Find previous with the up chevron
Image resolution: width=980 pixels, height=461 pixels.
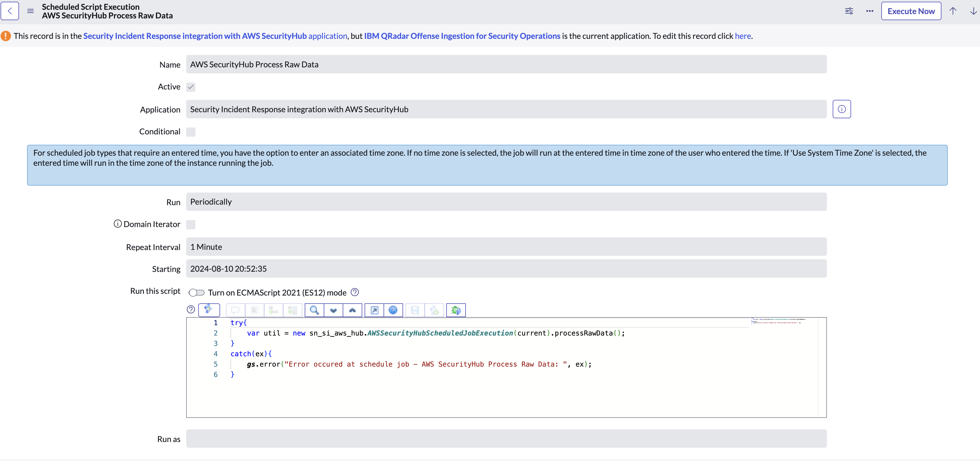point(352,310)
